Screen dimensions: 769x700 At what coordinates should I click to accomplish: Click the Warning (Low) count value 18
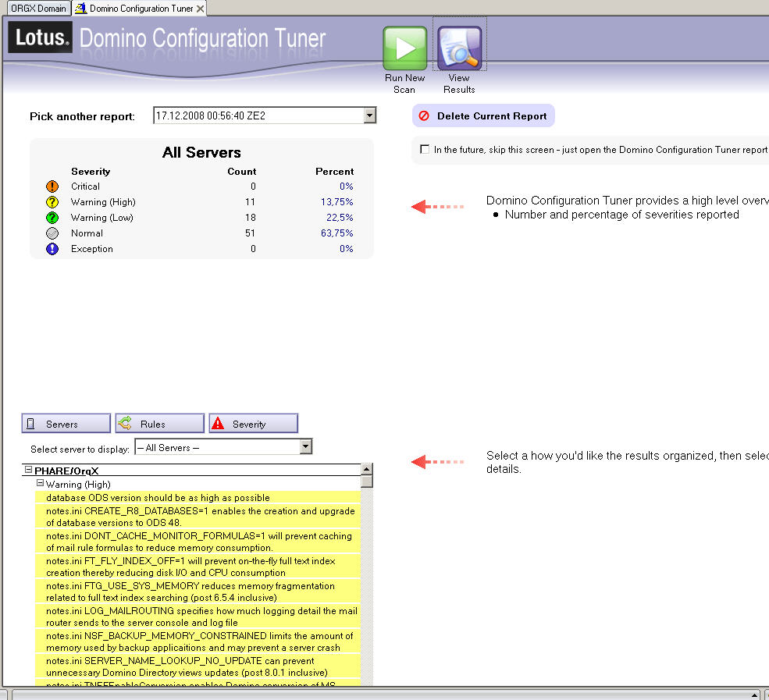[250, 218]
